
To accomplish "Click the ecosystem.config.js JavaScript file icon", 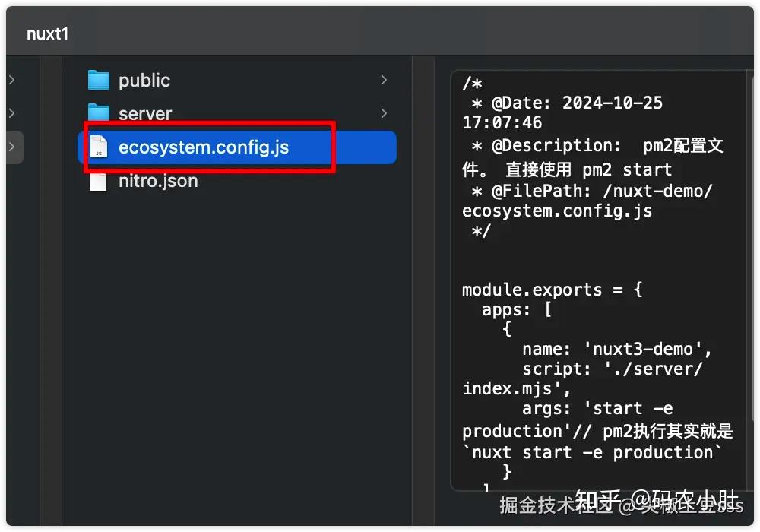I will [x=99, y=147].
